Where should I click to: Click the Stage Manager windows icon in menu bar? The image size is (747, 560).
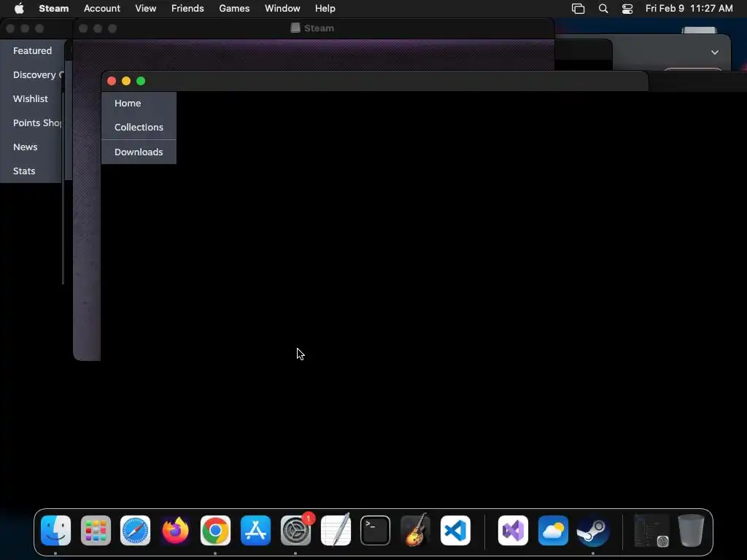click(x=578, y=9)
